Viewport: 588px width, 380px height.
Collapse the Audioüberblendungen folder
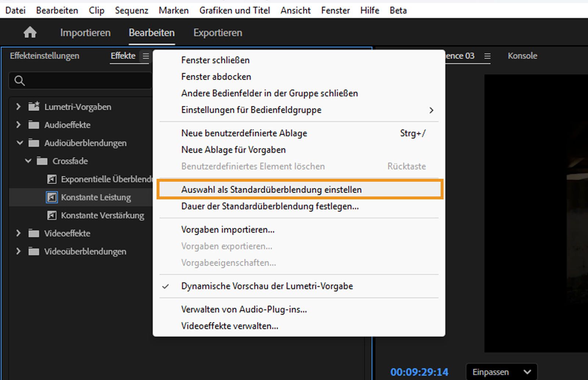click(x=20, y=143)
